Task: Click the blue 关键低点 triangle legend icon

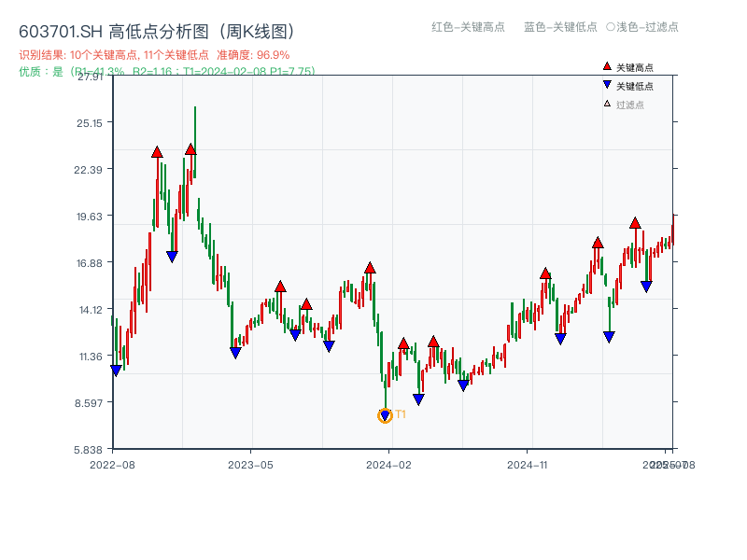Action: point(605,85)
